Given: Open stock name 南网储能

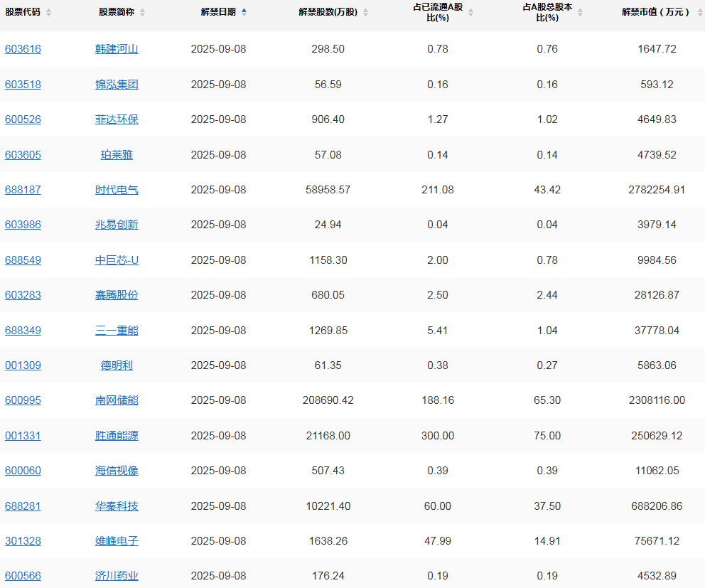Looking at the screenshot, I should point(117,400).
